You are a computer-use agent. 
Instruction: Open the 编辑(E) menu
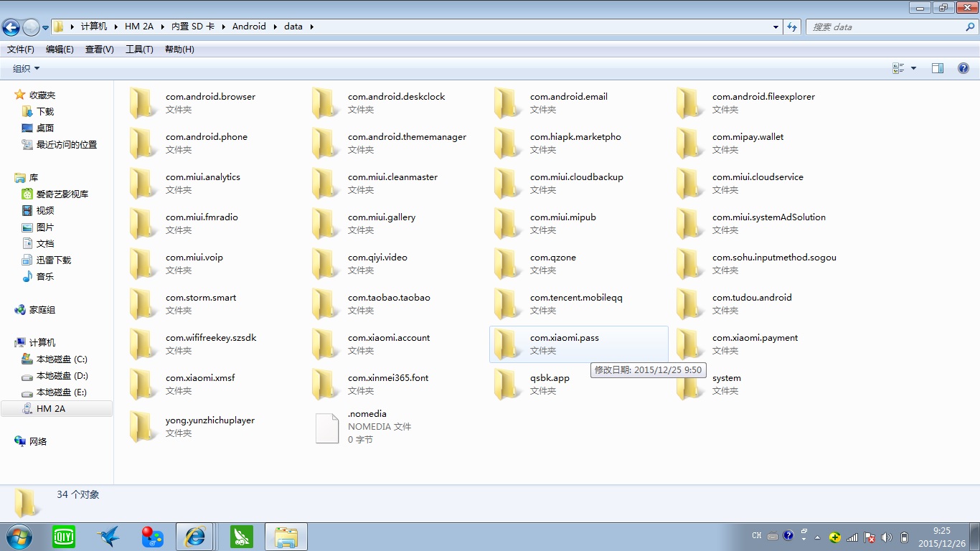(60, 50)
